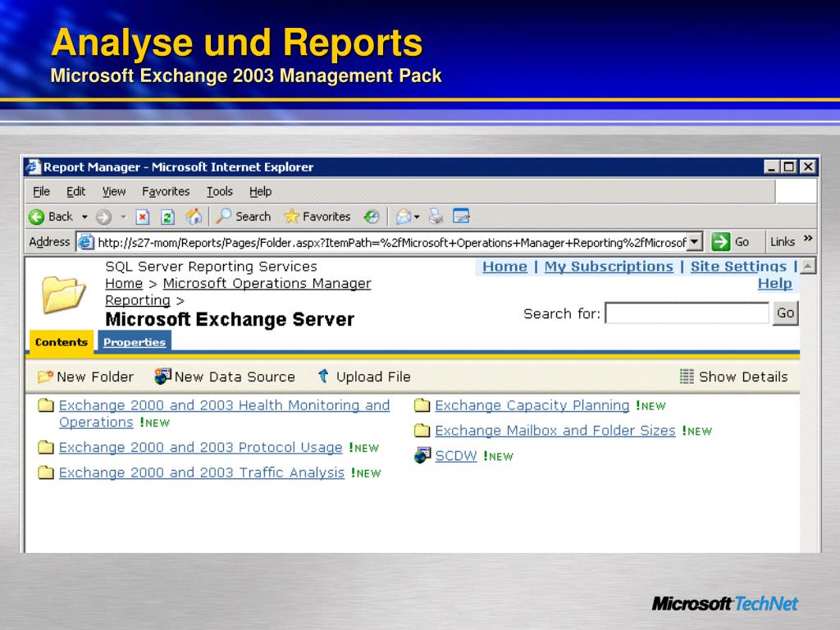Click the Mailbox and Folder Sizes folder icon
Screen dimensions: 840x630
click(422, 430)
